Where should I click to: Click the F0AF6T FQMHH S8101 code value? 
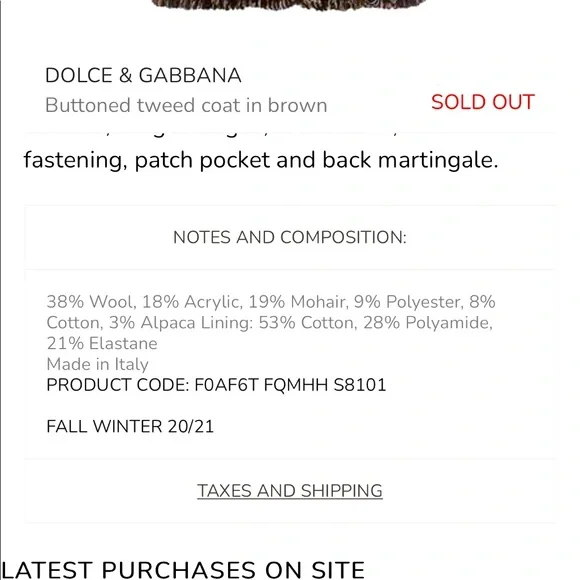290,385
